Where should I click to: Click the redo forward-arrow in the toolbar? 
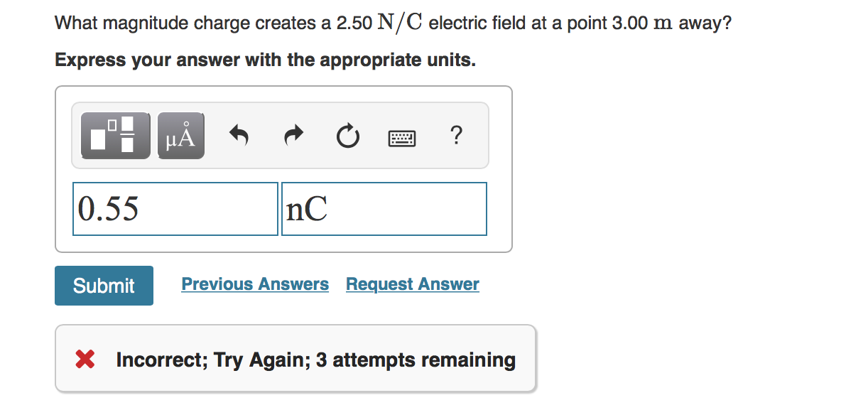[293, 135]
